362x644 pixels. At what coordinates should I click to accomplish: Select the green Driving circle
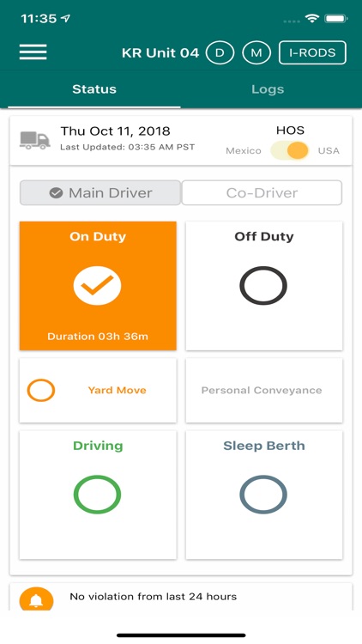pos(97,495)
